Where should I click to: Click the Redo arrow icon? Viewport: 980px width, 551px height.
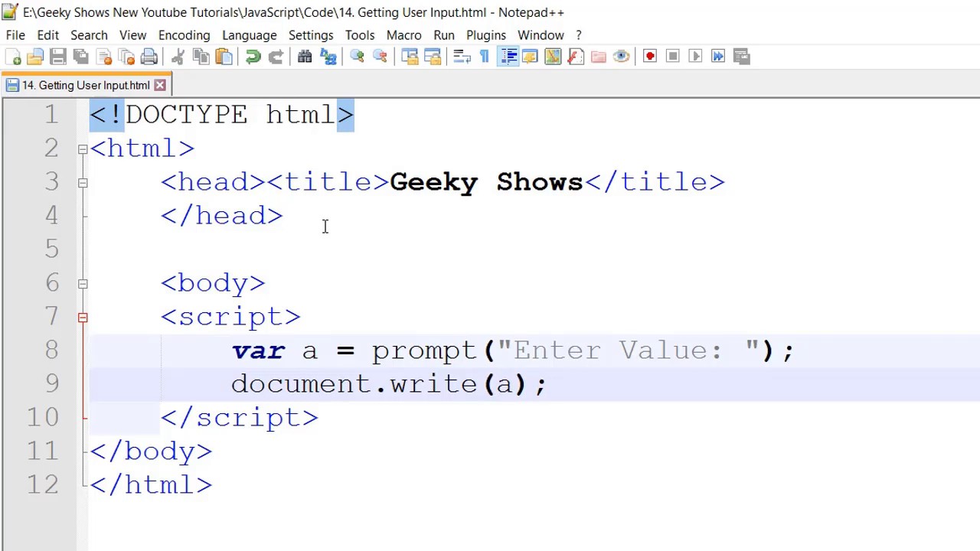276,57
